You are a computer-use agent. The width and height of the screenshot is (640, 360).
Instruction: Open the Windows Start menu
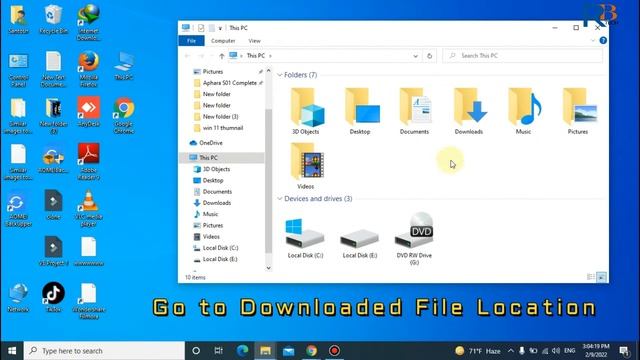click(12, 351)
